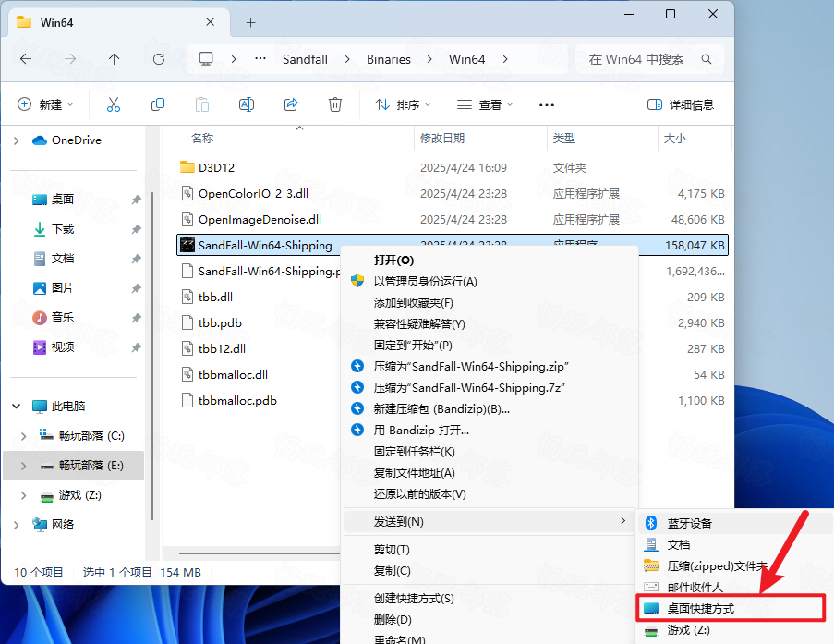Go back with the left arrow
Image resolution: width=834 pixels, height=644 pixels.
click(26, 59)
